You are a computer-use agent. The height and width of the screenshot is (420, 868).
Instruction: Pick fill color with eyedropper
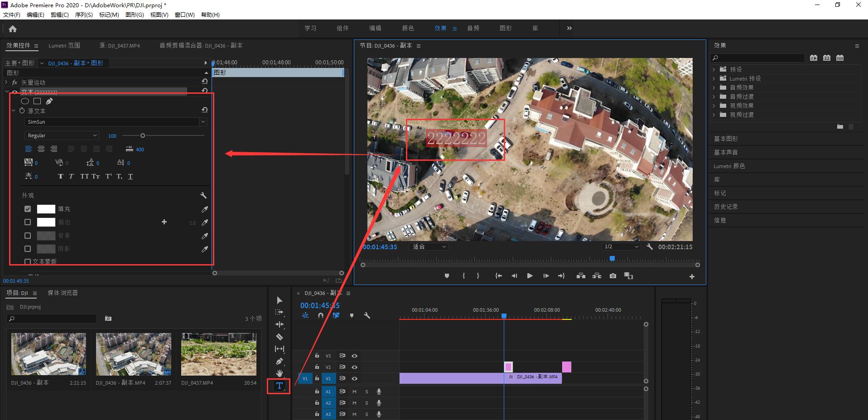coord(205,209)
